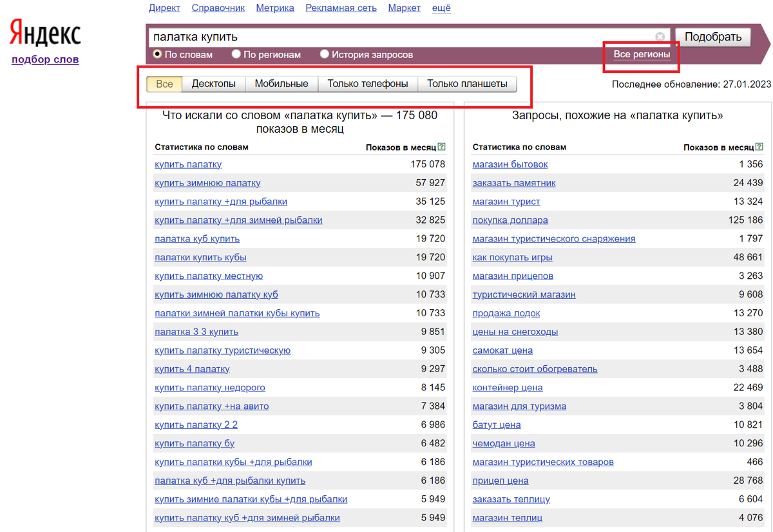Open the Директ link in top navigation
This screenshot has width=773, height=532.
(164, 8)
